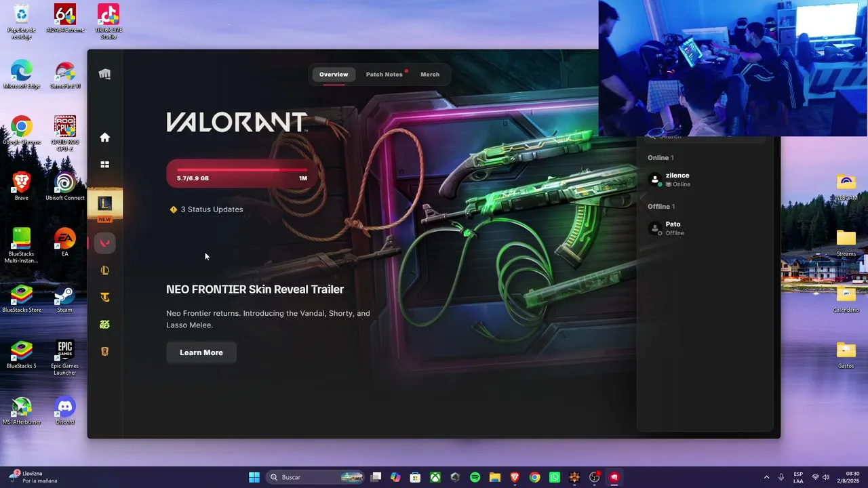This screenshot has height=488, width=868.
Task: Select the Epic Games Launcher desktop shortcut
Action: click(65, 358)
